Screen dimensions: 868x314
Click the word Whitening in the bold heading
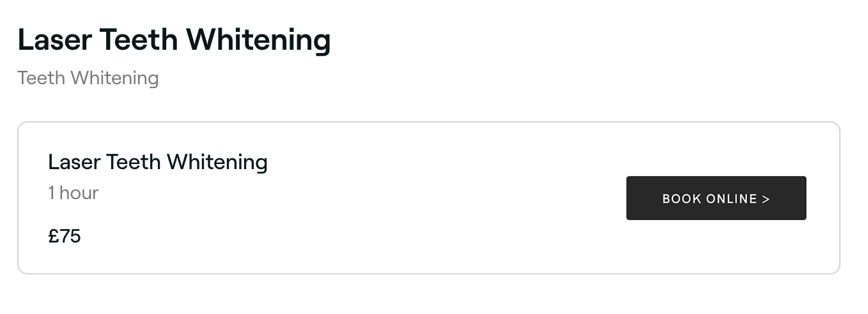[259, 40]
